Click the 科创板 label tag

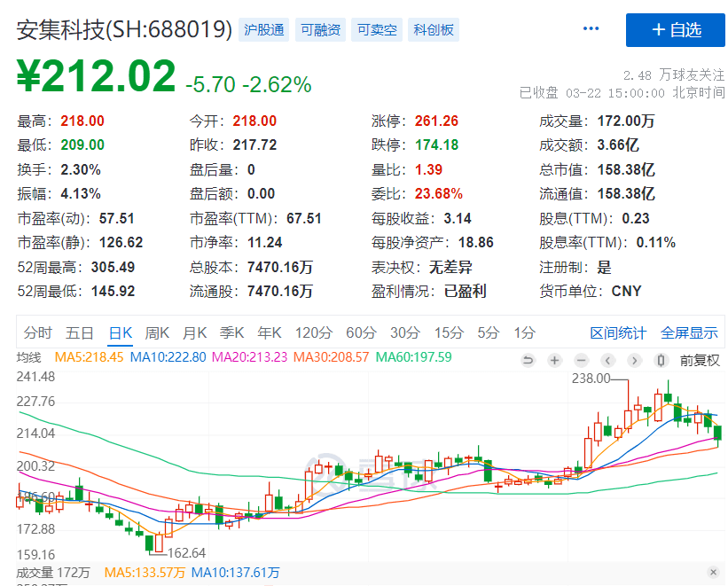point(433,29)
